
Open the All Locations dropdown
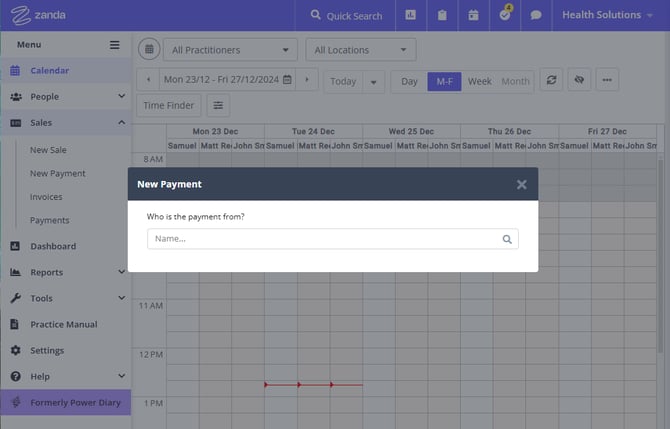click(360, 49)
